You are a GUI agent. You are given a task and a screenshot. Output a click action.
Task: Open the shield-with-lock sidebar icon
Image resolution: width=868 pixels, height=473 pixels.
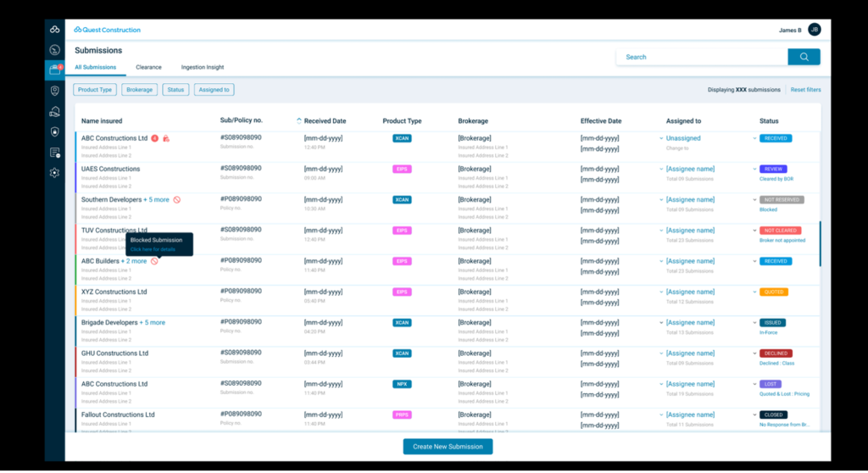(55, 132)
